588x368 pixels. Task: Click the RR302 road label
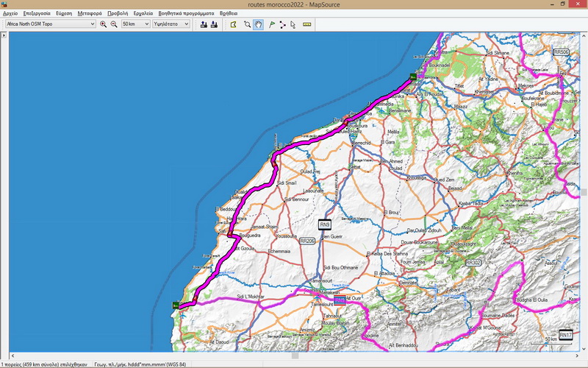click(473, 263)
